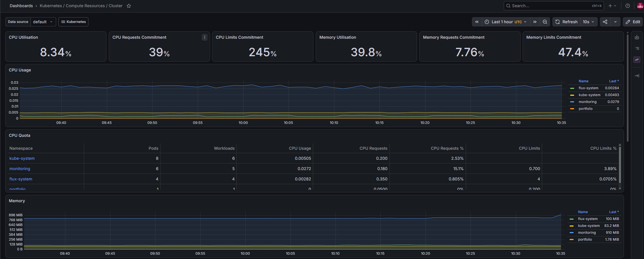Toggle monitoring series in the Memory legend

coord(587,233)
